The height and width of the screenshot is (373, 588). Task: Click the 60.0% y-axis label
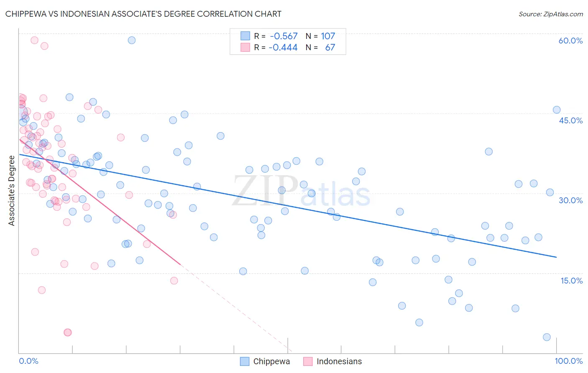tap(570, 41)
